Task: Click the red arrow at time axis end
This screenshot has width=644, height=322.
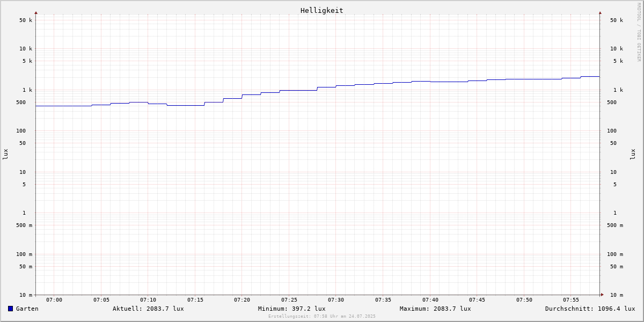Action: (x=602, y=295)
